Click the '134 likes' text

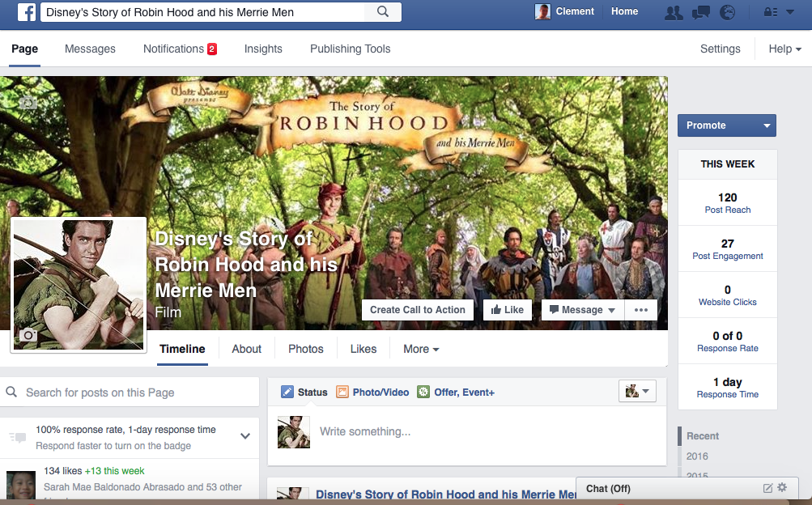pyautogui.click(x=62, y=471)
